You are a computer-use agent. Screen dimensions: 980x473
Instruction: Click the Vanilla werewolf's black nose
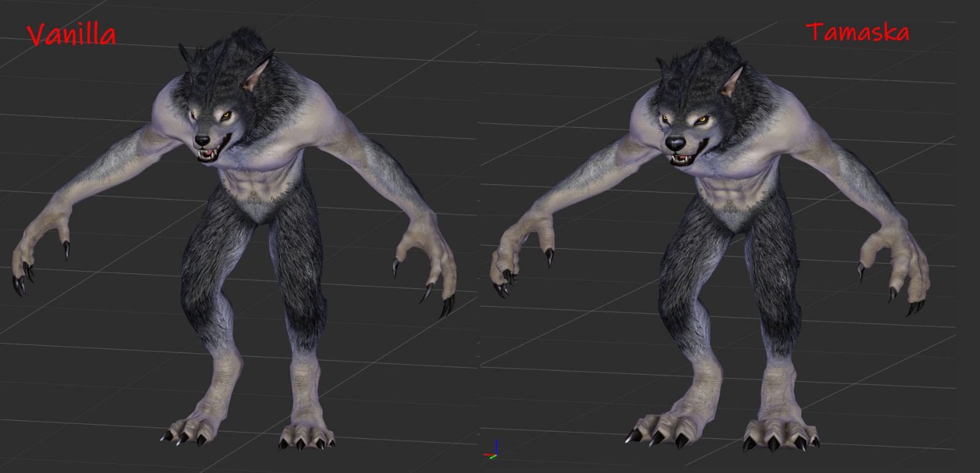coord(202,141)
